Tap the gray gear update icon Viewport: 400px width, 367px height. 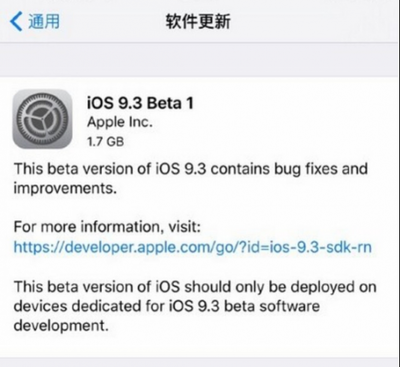tap(42, 119)
